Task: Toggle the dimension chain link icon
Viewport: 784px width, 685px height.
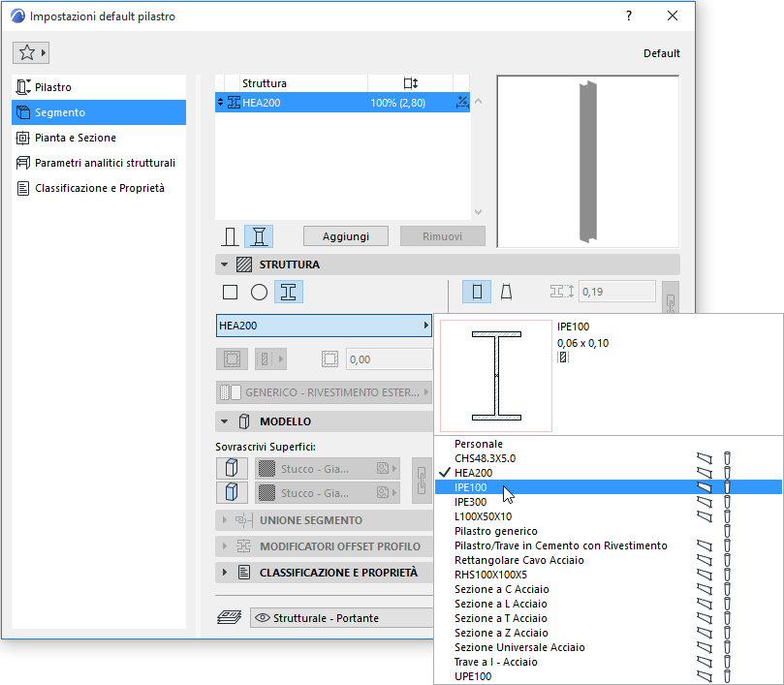Action: point(671,297)
